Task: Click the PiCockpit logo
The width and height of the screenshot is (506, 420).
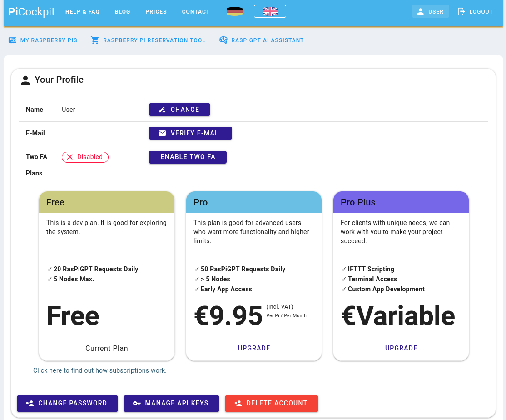Action: click(31, 12)
